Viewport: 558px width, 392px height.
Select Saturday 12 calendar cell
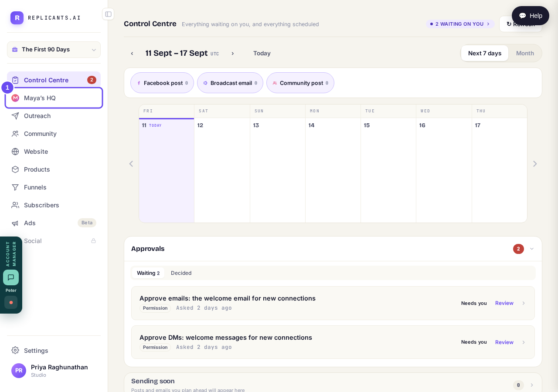(x=222, y=170)
